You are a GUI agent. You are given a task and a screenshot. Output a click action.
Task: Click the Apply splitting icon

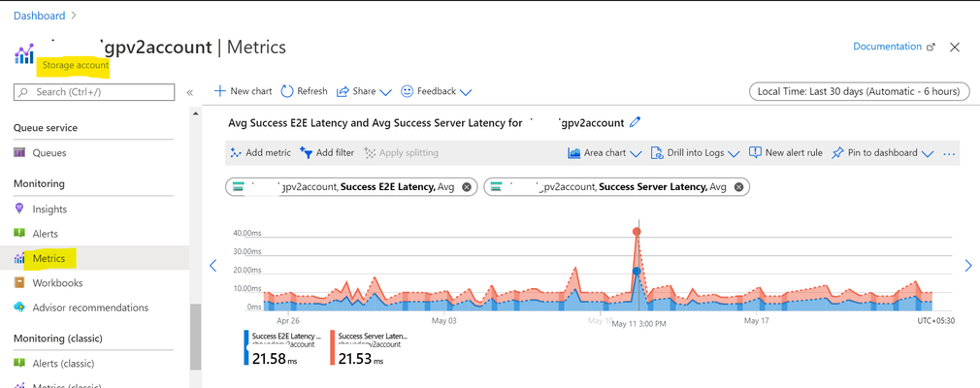370,152
